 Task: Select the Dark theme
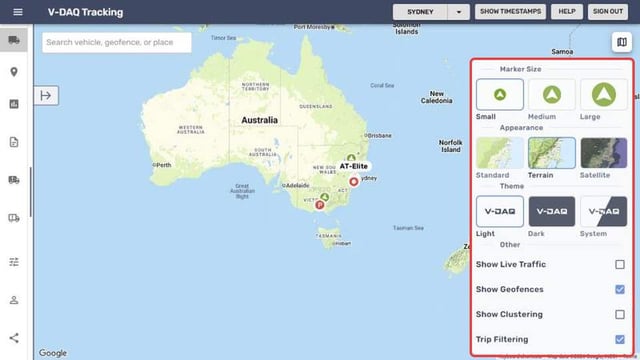[551, 211]
